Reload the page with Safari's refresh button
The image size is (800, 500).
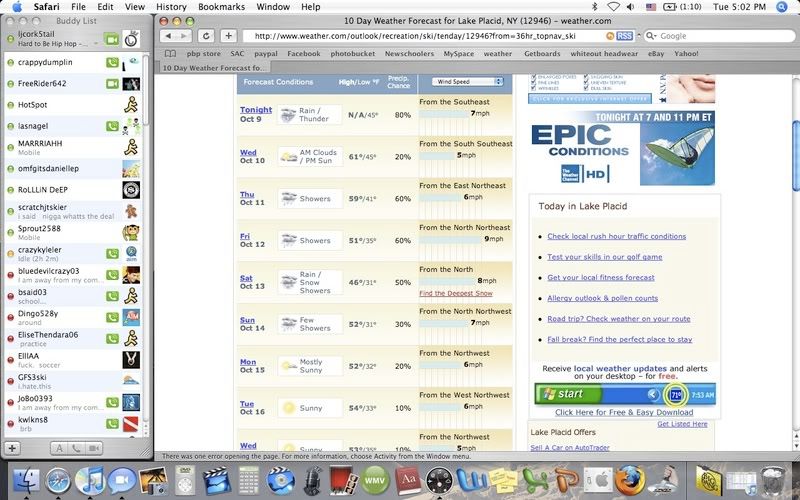click(x=207, y=35)
